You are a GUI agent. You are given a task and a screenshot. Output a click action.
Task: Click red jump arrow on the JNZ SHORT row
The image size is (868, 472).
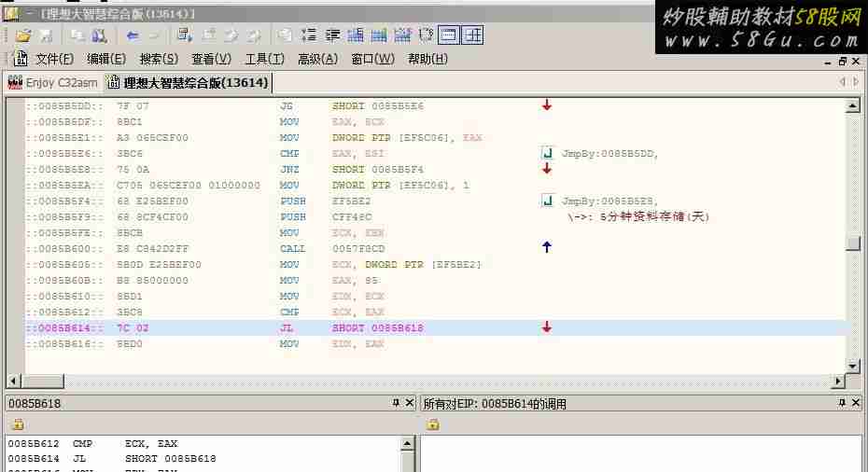(x=547, y=169)
